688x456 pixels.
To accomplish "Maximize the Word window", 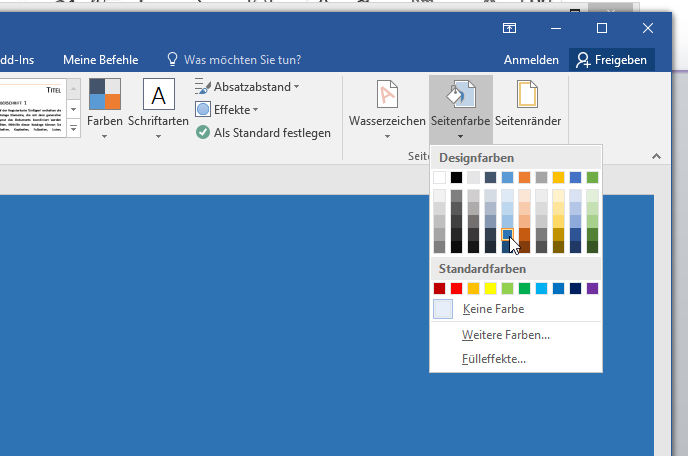I will click(602, 28).
